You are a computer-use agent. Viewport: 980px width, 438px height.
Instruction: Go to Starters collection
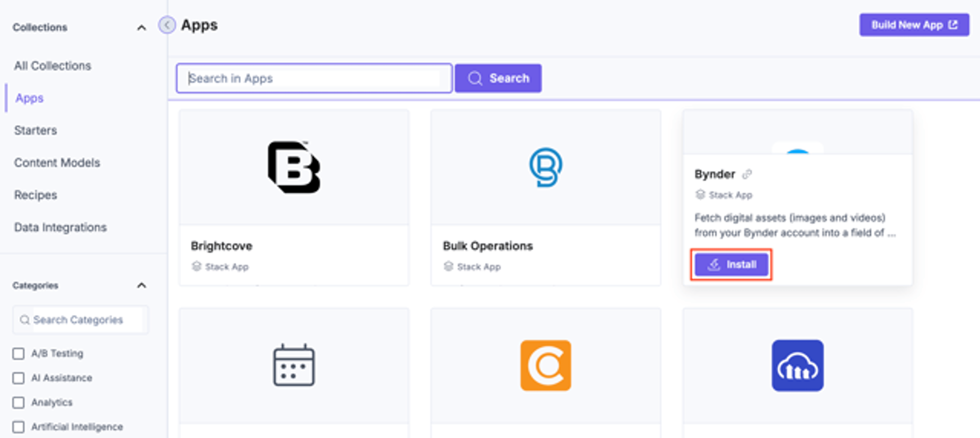tap(35, 130)
